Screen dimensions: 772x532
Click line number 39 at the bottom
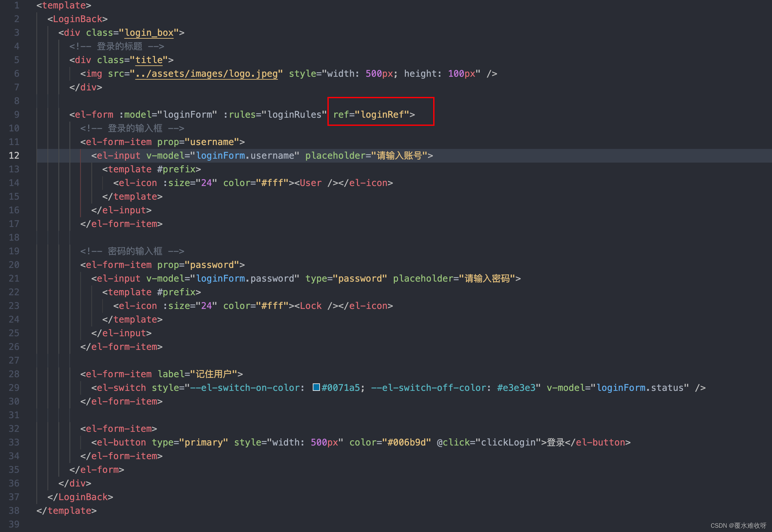click(x=14, y=524)
